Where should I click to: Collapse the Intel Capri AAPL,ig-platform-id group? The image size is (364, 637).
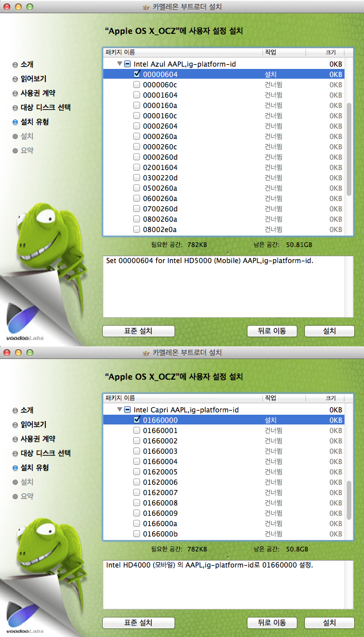click(119, 410)
